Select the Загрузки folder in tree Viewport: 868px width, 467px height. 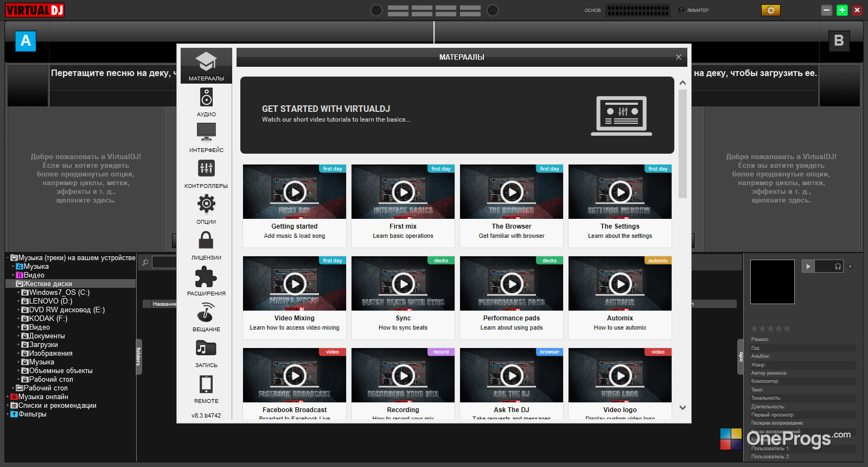(x=43, y=345)
